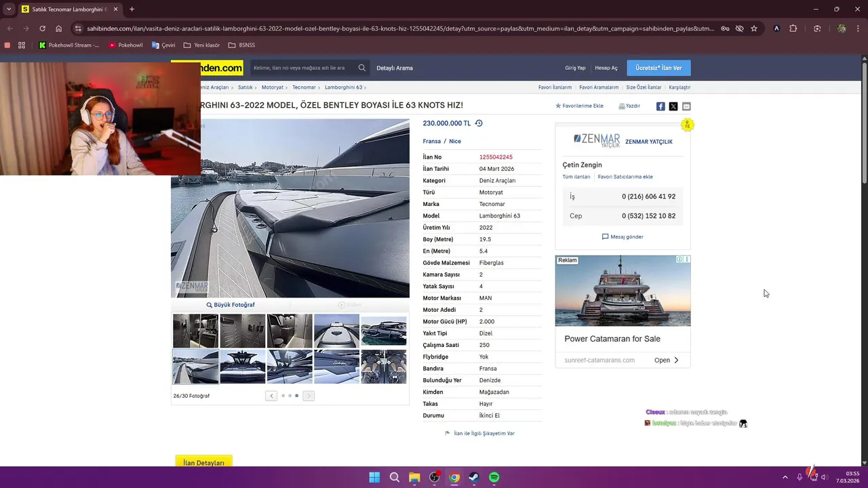Click the İlan ile İlgili Şikayetim Var link
Image resolution: width=868 pixels, height=488 pixels.
[x=480, y=434]
